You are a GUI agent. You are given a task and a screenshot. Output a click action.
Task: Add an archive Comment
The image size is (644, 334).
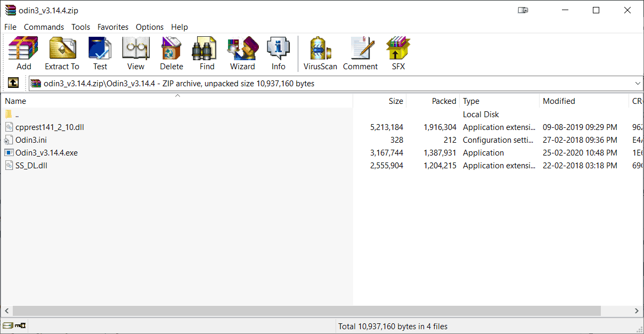click(x=361, y=54)
